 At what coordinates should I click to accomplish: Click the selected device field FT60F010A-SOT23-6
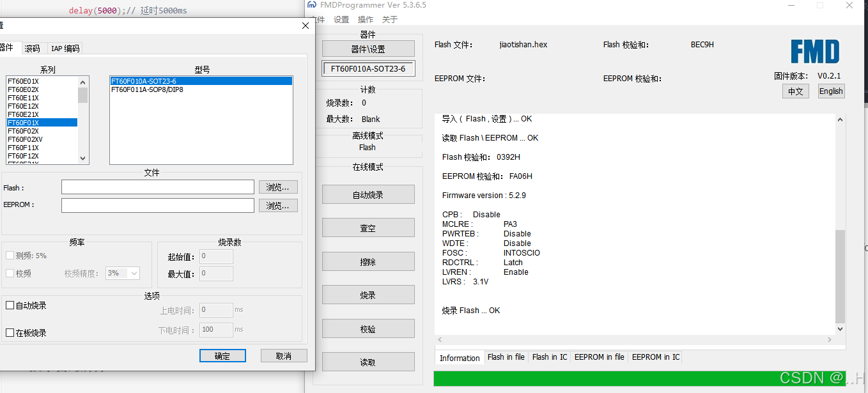pyautogui.click(x=368, y=68)
